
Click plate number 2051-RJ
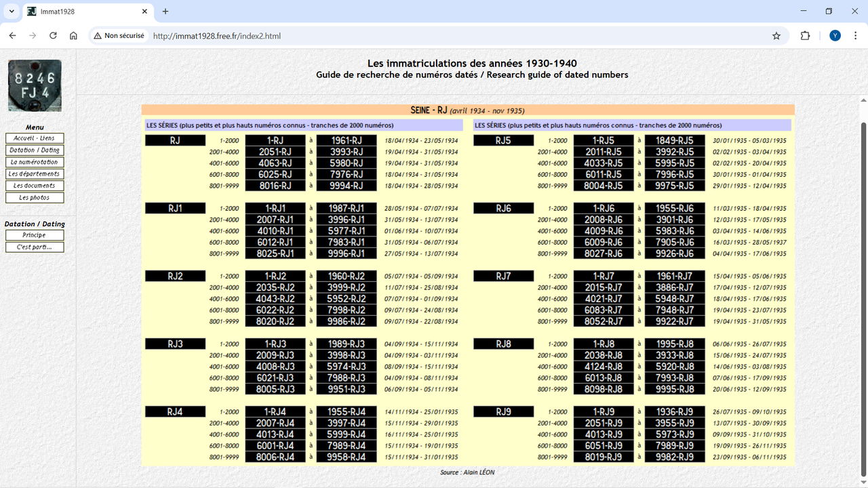(275, 152)
